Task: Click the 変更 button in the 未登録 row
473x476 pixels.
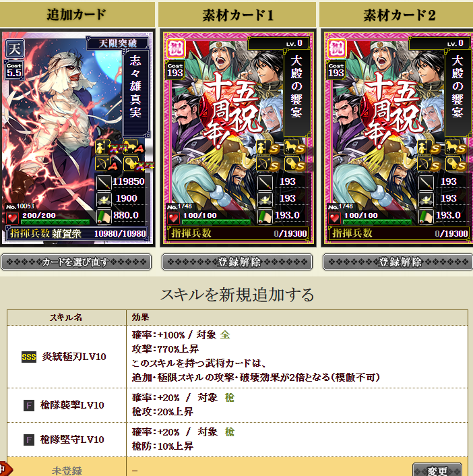Action: 437,470
